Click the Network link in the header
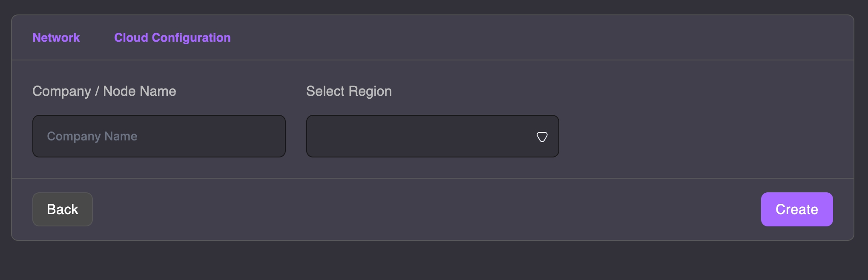Image resolution: width=868 pixels, height=280 pixels. click(x=56, y=37)
